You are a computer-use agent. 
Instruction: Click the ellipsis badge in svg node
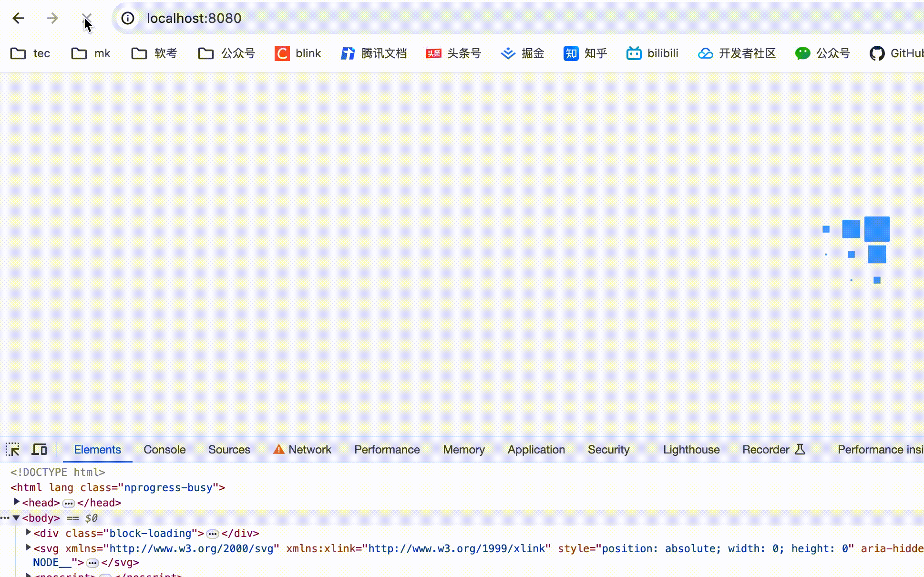click(92, 563)
